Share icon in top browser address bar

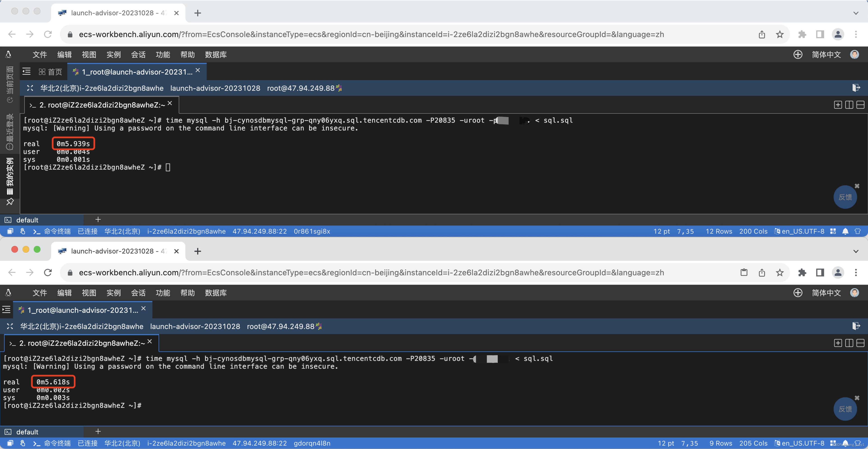point(762,34)
